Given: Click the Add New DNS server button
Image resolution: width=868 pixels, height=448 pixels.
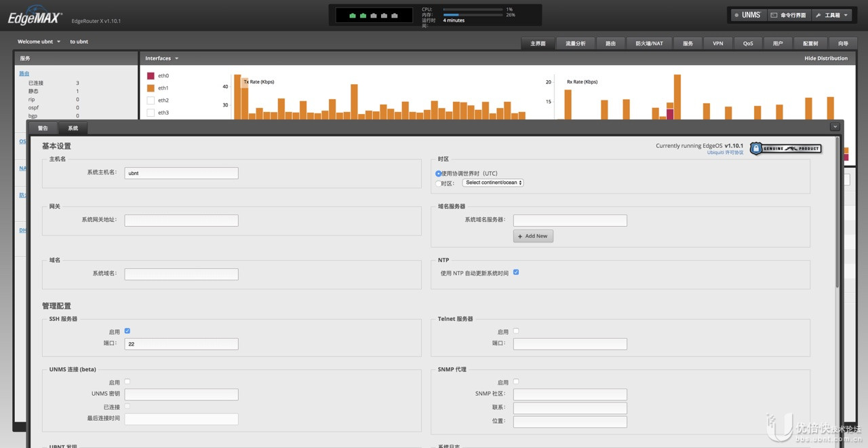Looking at the screenshot, I should (x=533, y=236).
